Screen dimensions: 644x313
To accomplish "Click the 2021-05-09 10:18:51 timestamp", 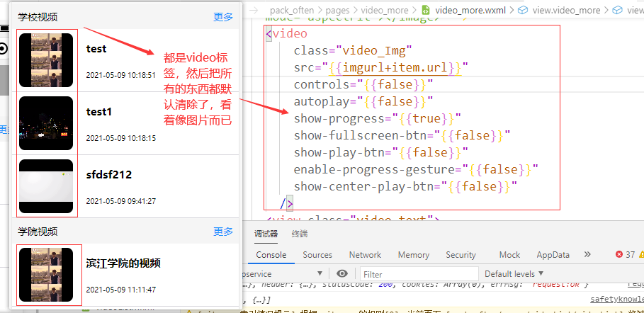I will pyautogui.click(x=120, y=75).
